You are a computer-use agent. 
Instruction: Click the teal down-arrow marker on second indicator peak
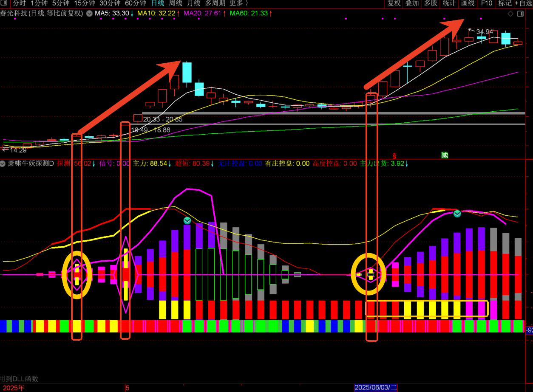[x=457, y=213]
